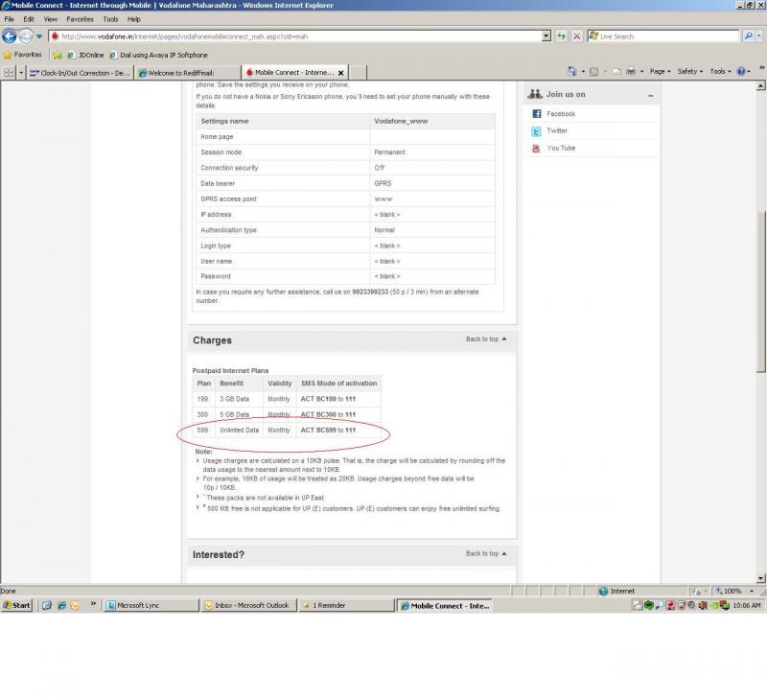Click Back to top in Interested? header

pos(486,553)
